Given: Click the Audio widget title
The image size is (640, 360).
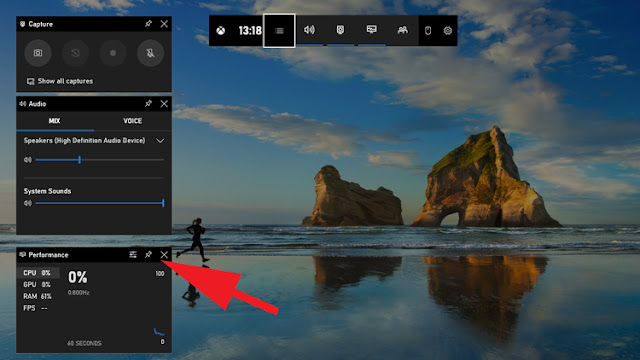Looking at the screenshot, I should pyautogui.click(x=37, y=104).
